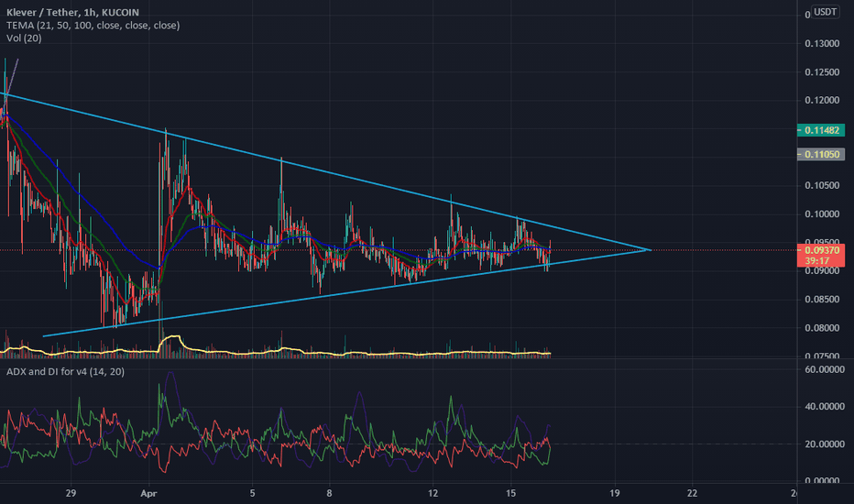Select the Vol (20) indicator legend
Image resolution: width=854 pixels, height=504 pixels.
(x=24, y=38)
